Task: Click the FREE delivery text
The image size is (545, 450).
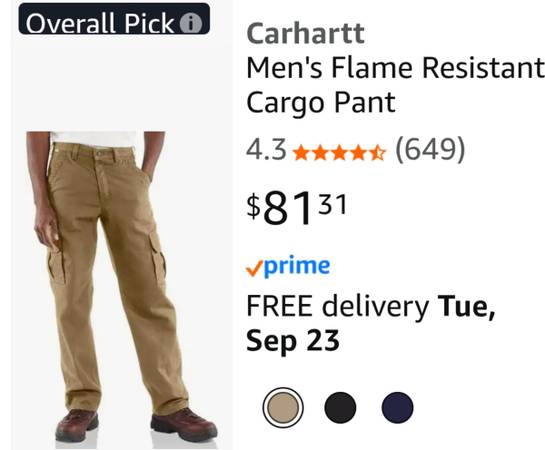Action: [337, 306]
